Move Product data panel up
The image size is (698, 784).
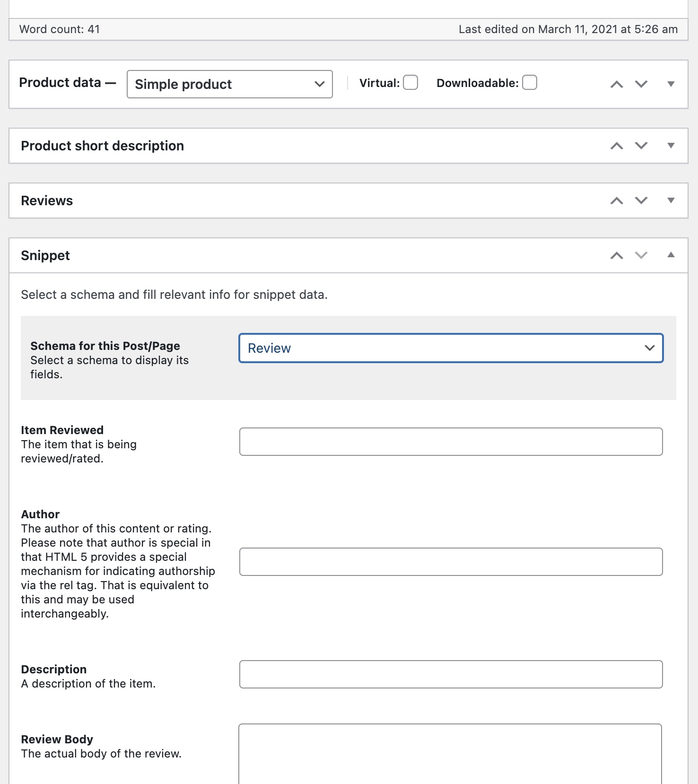[617, 84]
